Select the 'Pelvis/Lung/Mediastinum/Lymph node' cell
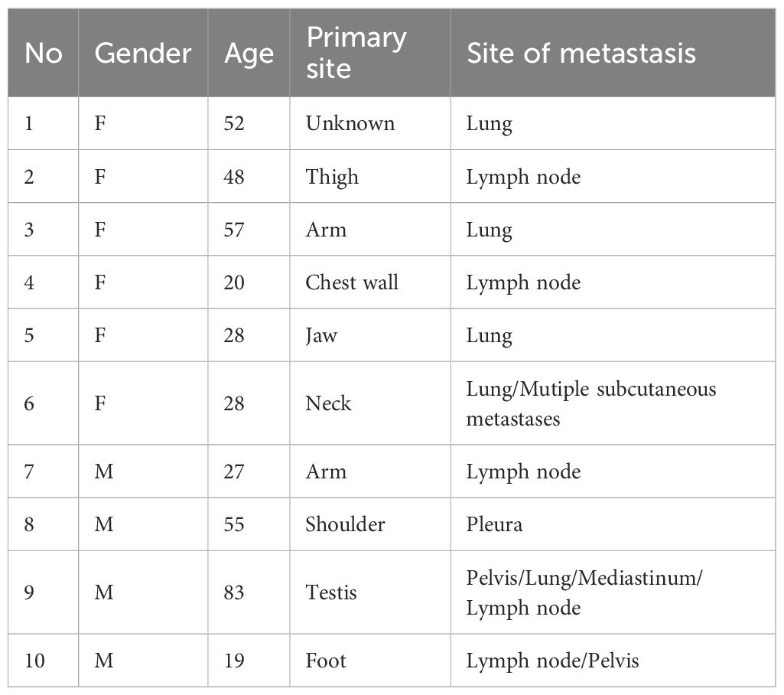 [584, 592]
